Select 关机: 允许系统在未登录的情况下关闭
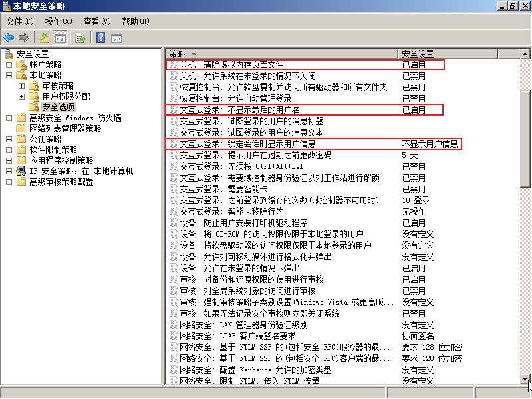This screenshot has width=532, height=399. (x=247, y=76)
